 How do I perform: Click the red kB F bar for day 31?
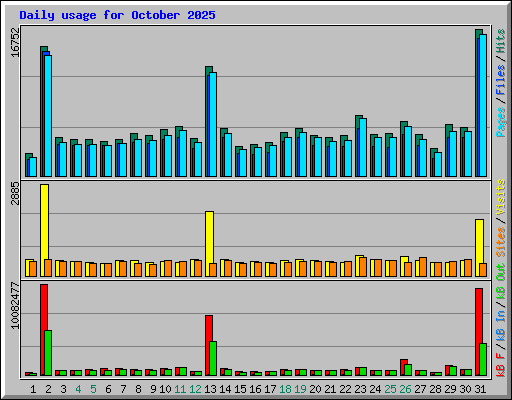(x=479, y=332)
